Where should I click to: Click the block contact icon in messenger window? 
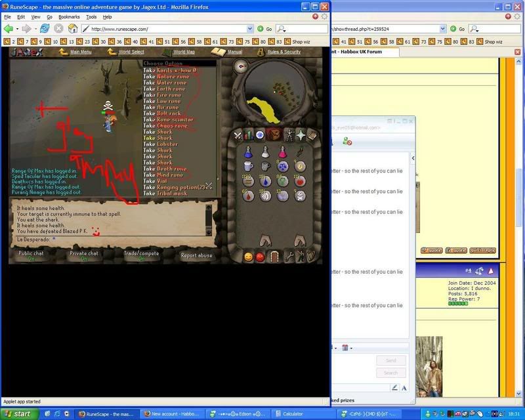click(347, 141)
